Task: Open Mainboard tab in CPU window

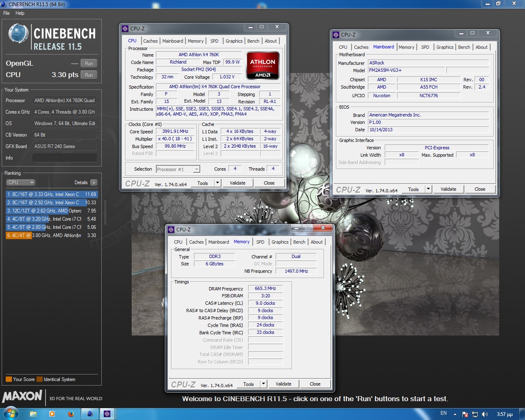Action: point(173,41)
